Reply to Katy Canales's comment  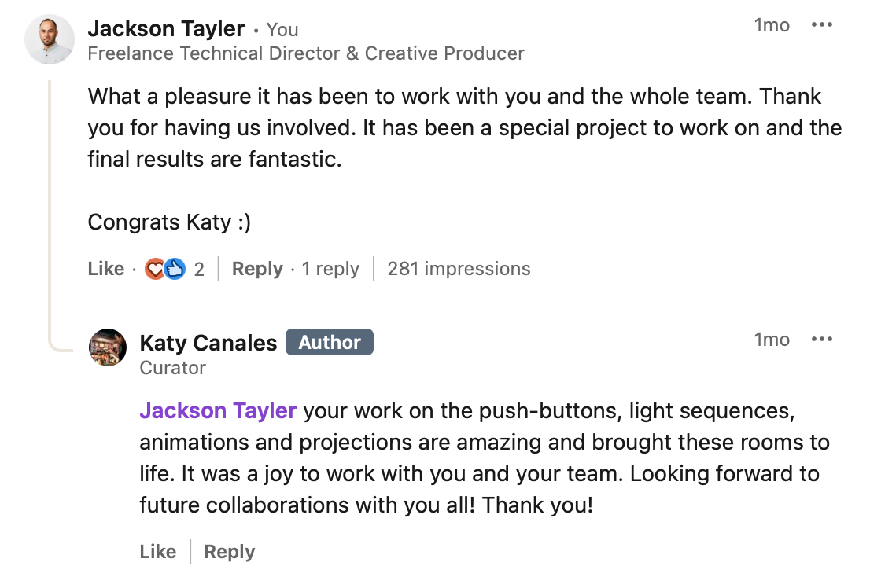(x=229, y=552)
